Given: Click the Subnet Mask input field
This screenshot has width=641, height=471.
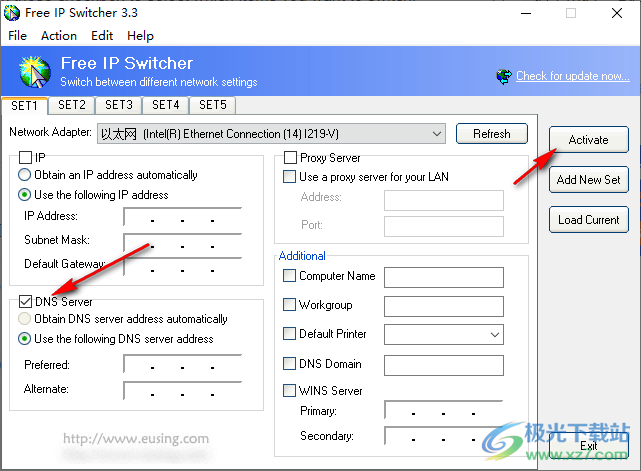Looking at the screenshot, I should coord(183,243).
